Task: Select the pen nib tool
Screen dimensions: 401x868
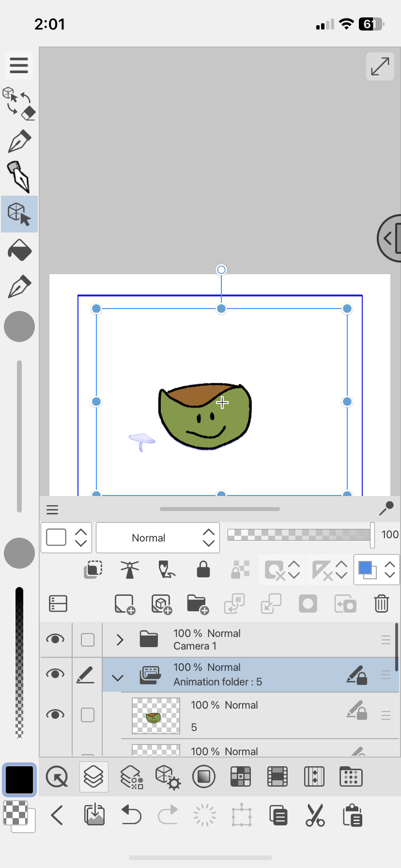Action: 19,141
